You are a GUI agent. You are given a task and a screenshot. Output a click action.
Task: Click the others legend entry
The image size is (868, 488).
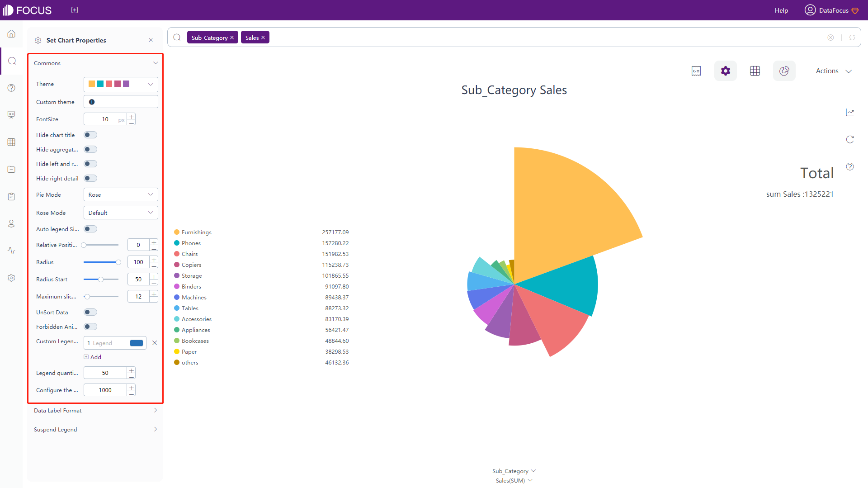tap(186, 362)
